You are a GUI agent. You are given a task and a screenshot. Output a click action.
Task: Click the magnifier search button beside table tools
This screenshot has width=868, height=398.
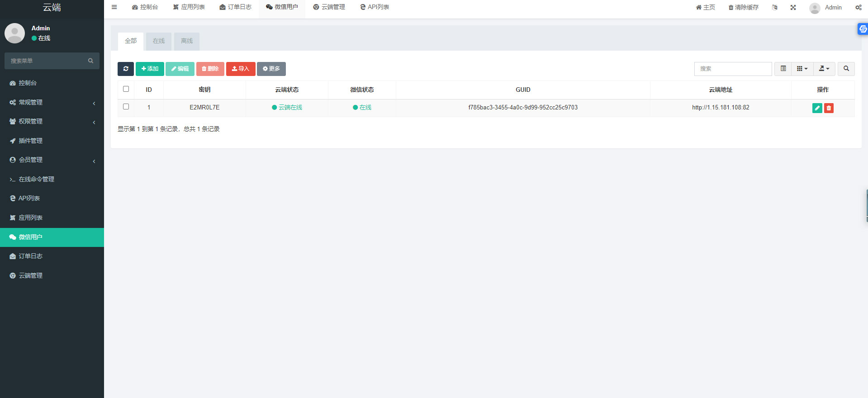pos(846,69)
